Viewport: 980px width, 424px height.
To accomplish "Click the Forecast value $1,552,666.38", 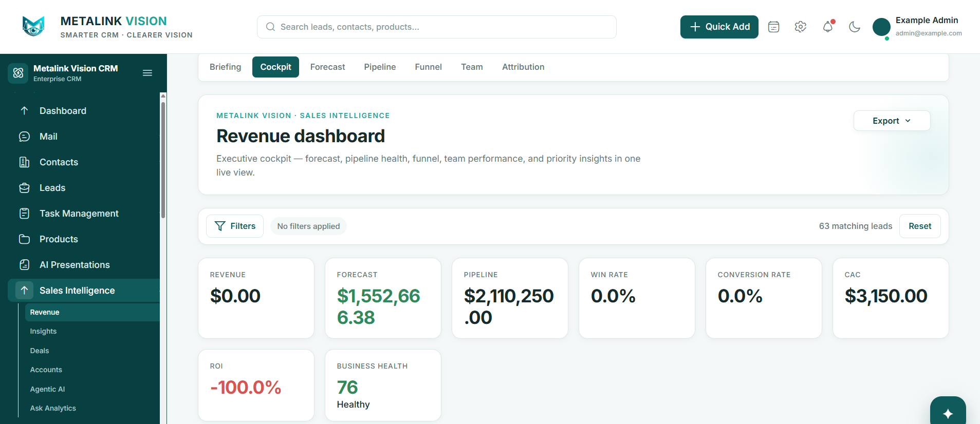I will pos(379,307).
